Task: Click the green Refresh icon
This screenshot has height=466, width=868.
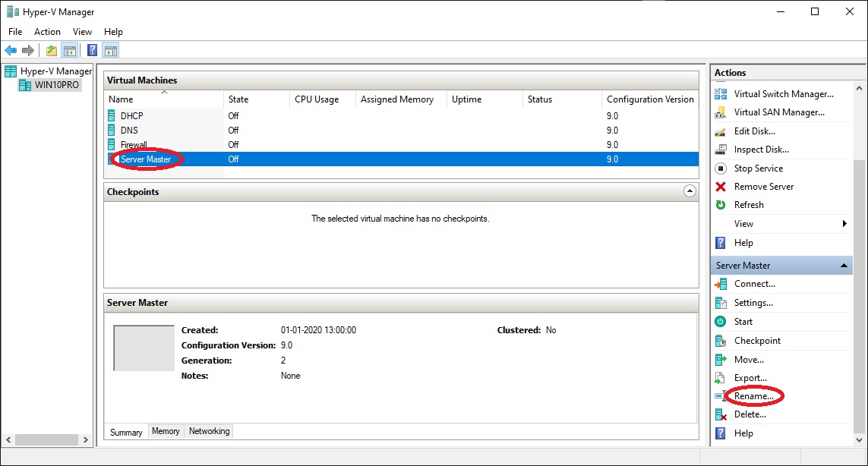Action: point(720,205)
